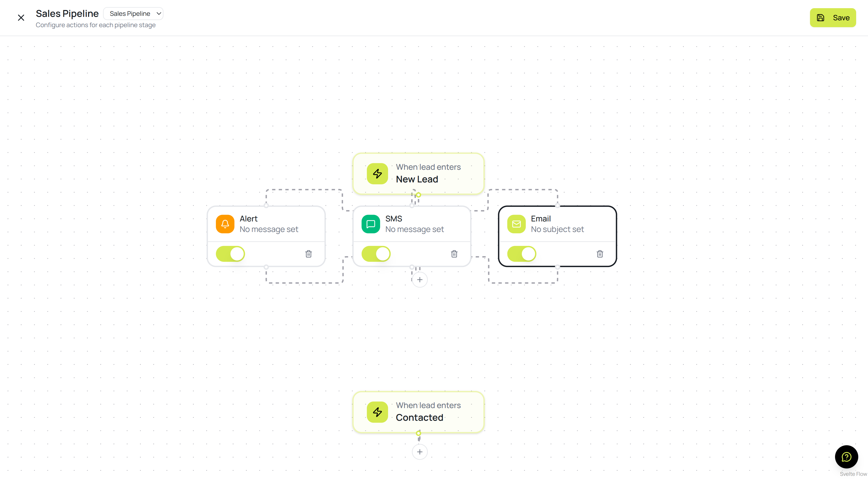This screenshot has height=479, width=868.
Task: Open the help chat bubble icon
Action: point(846,457)
